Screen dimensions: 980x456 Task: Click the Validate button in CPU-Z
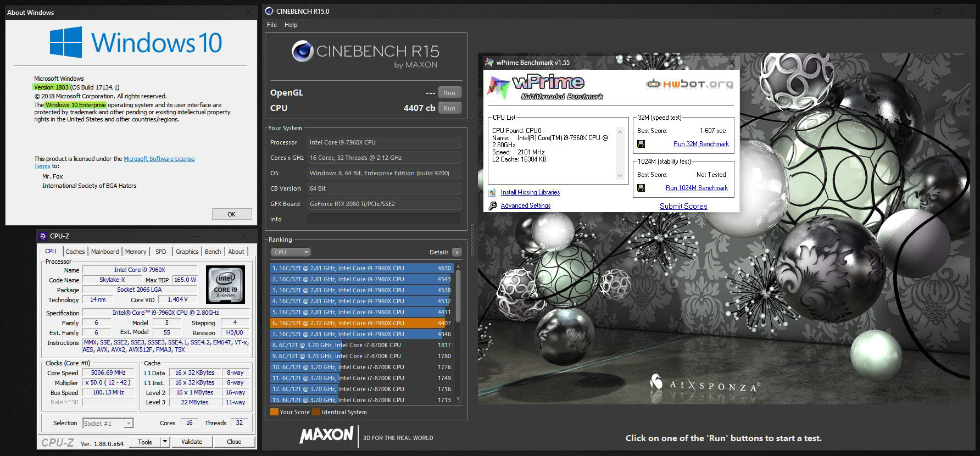click(x=192, y=442)
